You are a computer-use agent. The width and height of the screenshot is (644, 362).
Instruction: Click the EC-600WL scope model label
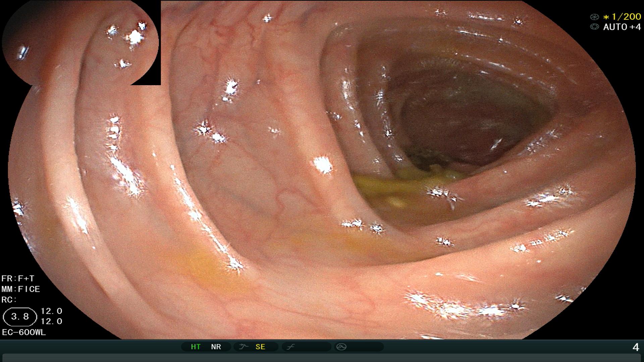point(24,333)
